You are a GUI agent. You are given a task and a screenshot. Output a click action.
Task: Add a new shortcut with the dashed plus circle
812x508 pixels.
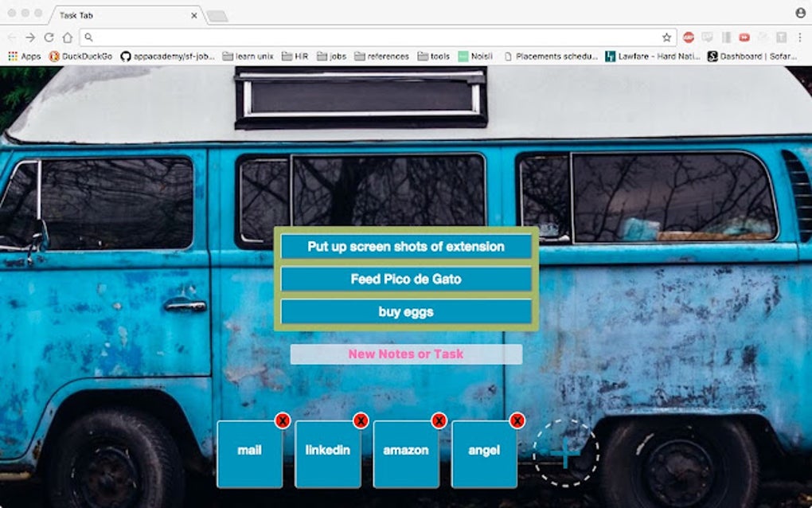[565, 454]
